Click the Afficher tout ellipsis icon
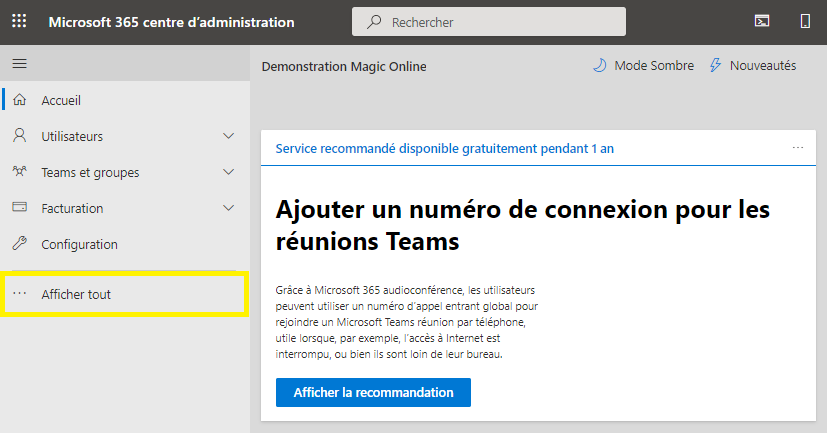Screen dimensions: 827x433 click(20, 293)
